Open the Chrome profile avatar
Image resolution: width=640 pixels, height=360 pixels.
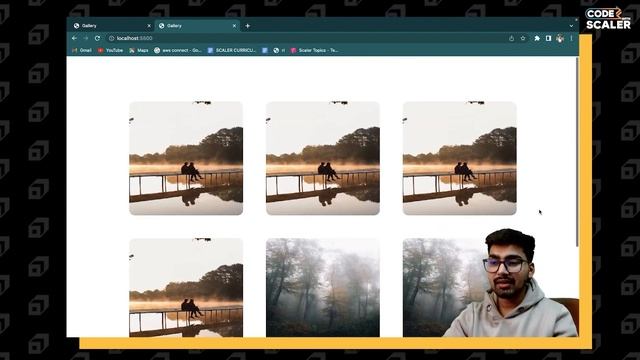[560, 38]
